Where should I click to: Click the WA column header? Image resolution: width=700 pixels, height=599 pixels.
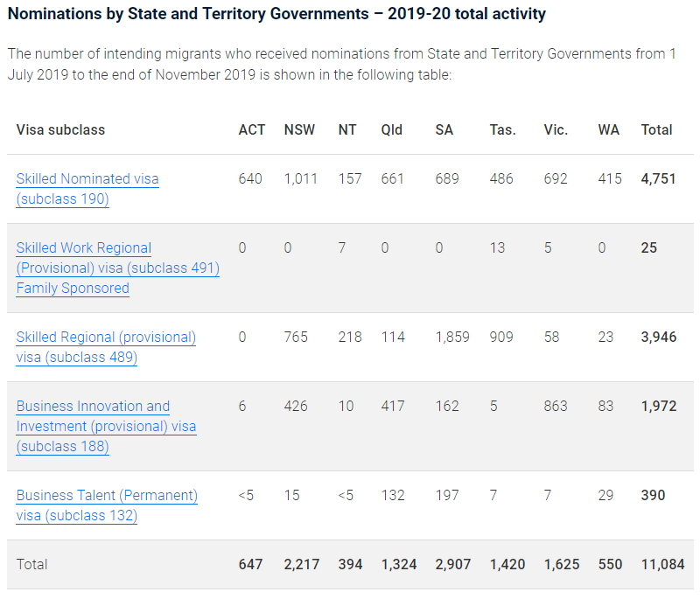pyautogui.click(x=608, y=129)
